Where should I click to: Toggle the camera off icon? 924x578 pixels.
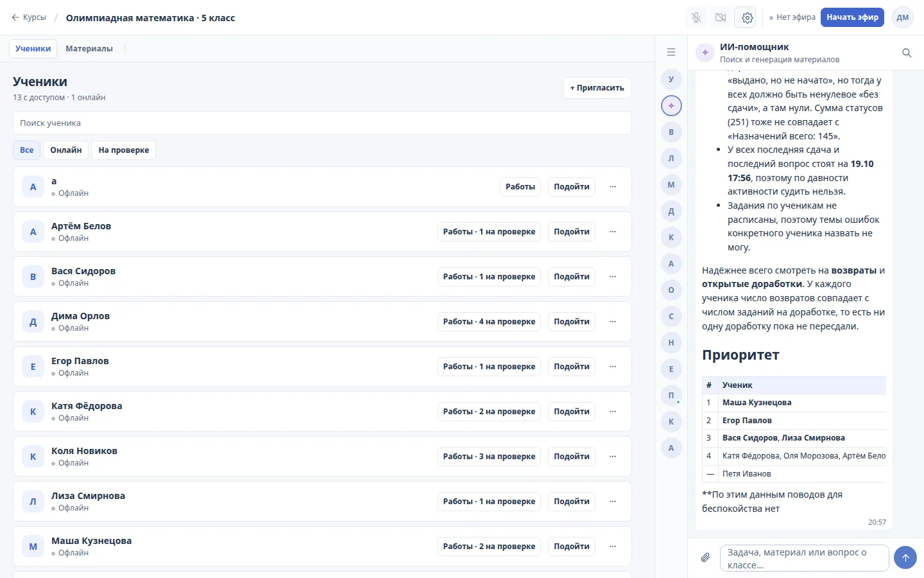click(x=721, y=17)
